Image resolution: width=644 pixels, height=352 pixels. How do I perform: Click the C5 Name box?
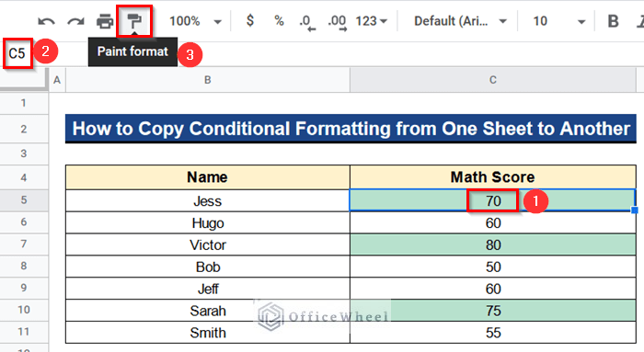pyautogui.click(x=17, y=53)
